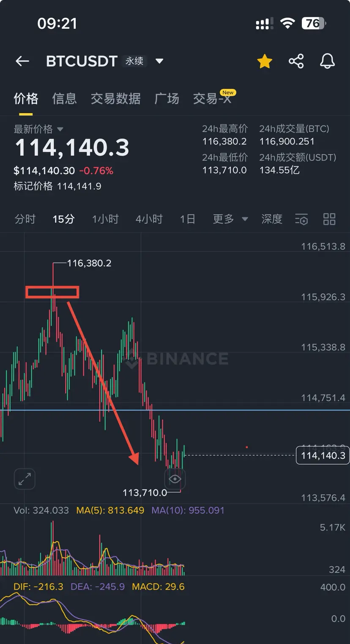350x644 pixels.
Task: Select the 分时 chart view
Action: [25, 219]
